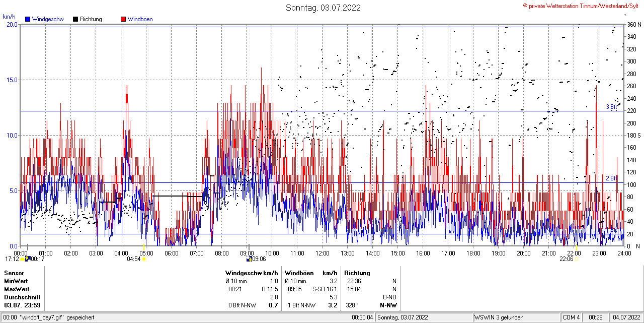Click the Richtung column header in the table
This screenshot has height=323, width=644.
tap(357, 273)
